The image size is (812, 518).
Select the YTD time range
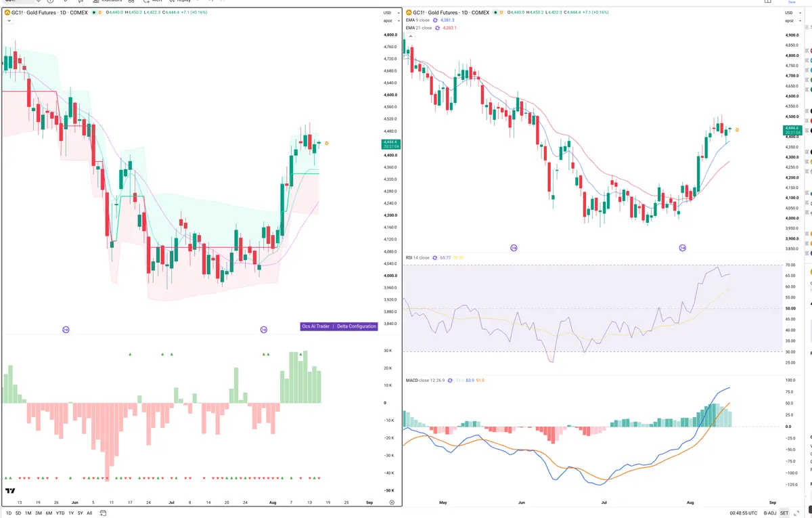pos(60,513)
